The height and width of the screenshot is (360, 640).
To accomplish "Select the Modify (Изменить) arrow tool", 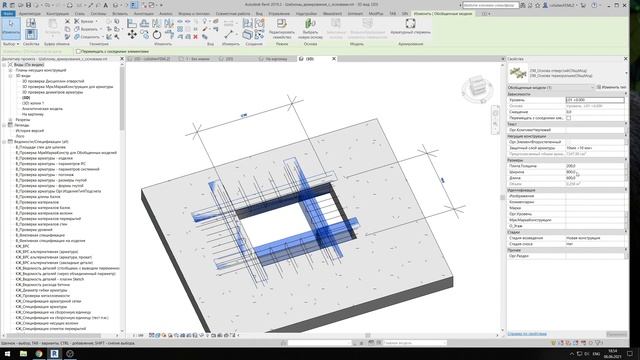I will (x=11, y=28).
